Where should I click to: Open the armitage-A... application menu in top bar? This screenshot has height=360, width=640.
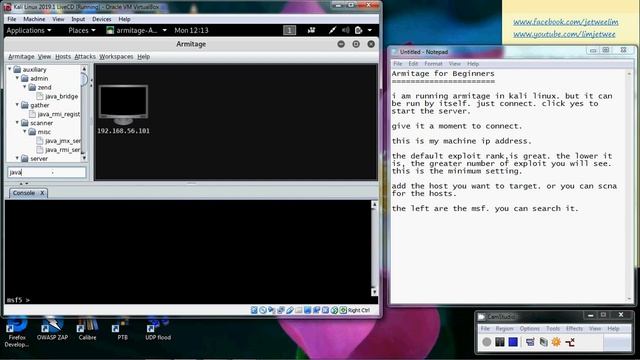click(x=136, y=30)
